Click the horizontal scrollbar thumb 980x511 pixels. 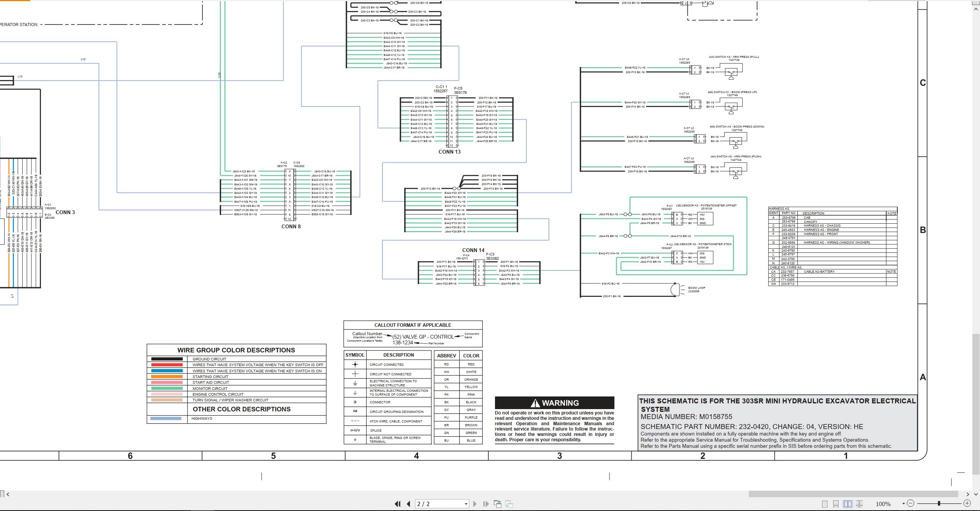[853, 494]
